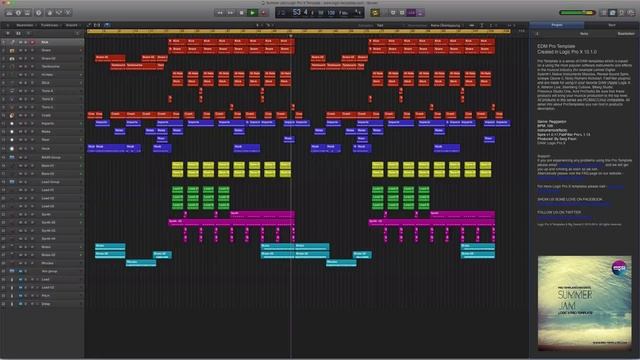640x360 pixels.
Task: Select the first cyan Brass region
Action: pos(110,247)
